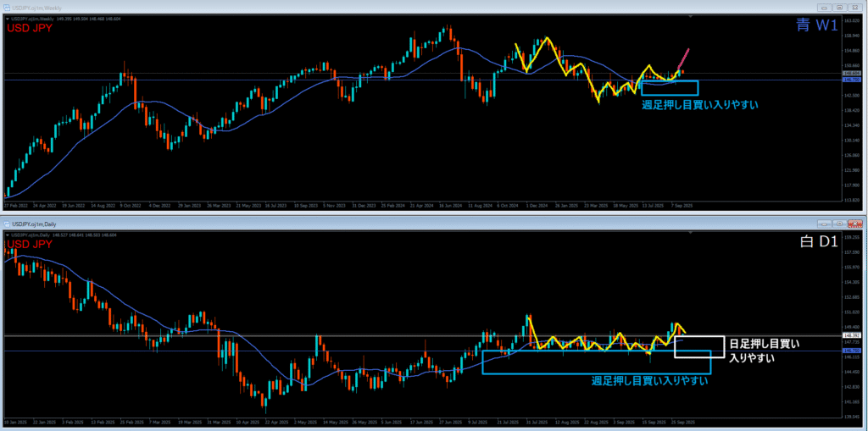Close the USDJPY Weekly chart window
Screen dimensions: 868x431
pos(855,8)
